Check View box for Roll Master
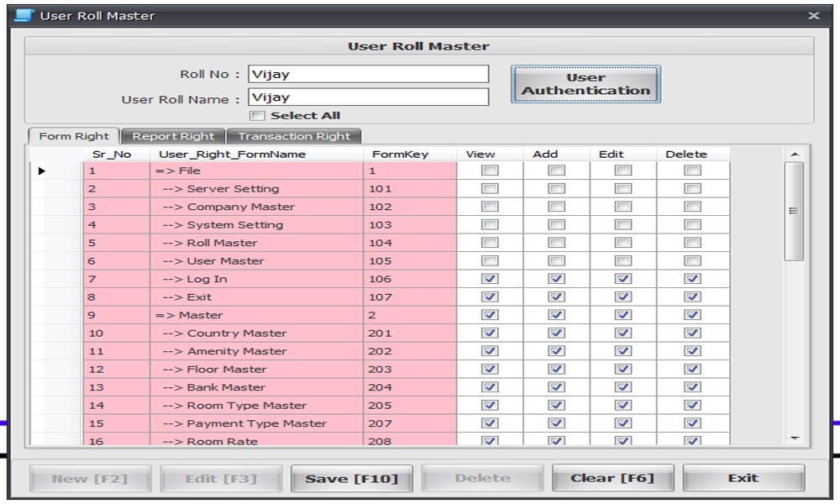 pyautogui.click(x=490, y=243)
